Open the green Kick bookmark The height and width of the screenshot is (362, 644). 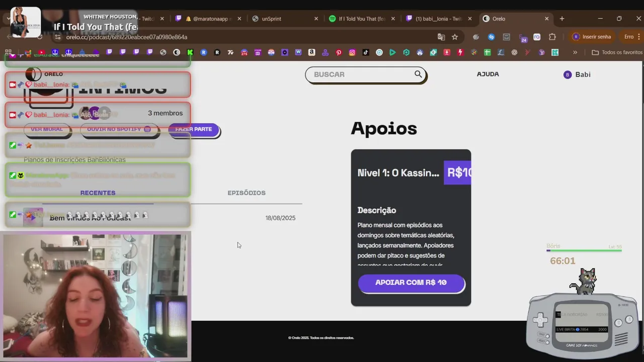[190, 52]
